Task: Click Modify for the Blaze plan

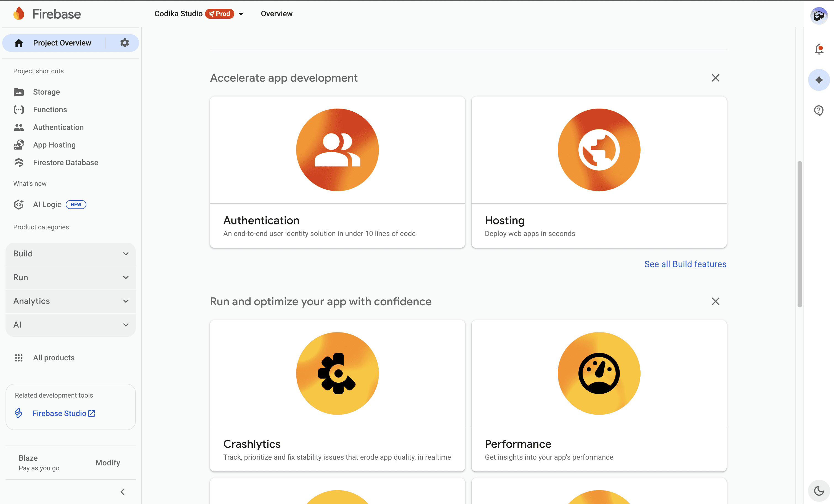Action: click(108, 462)
